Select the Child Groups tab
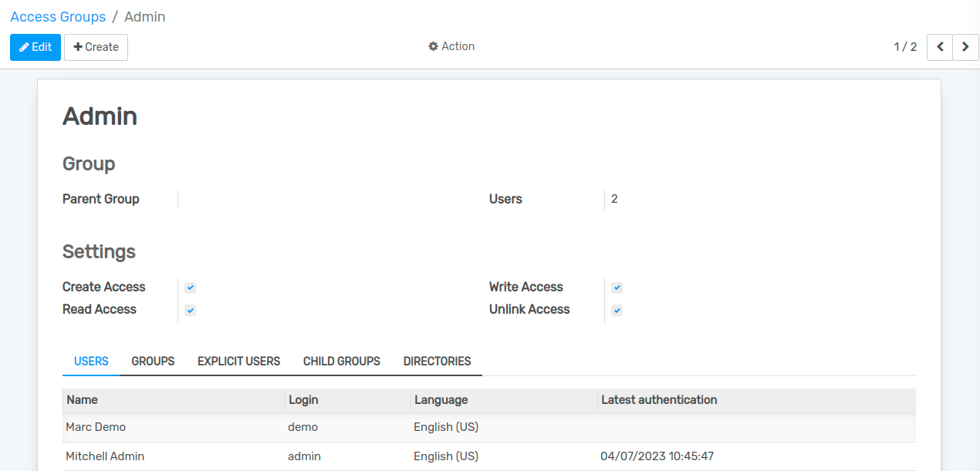The width and height of the screenshot is (980, 471). (x=341, y=361)
